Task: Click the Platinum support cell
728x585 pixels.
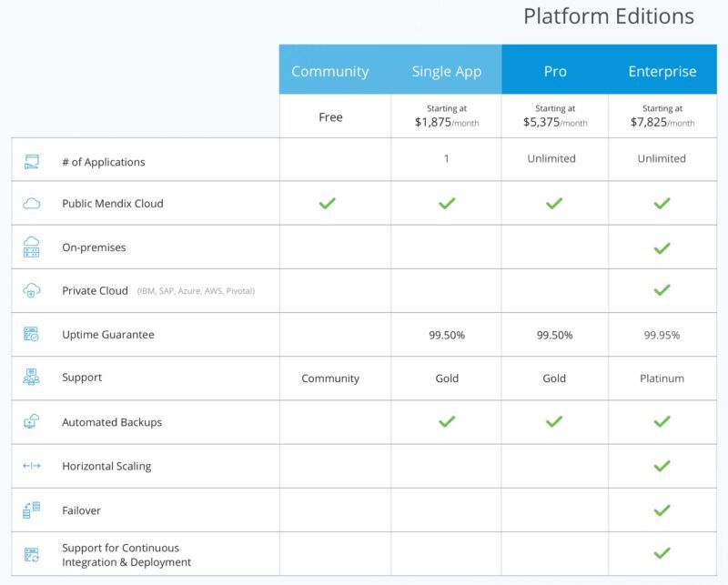Action: (662, 378)
